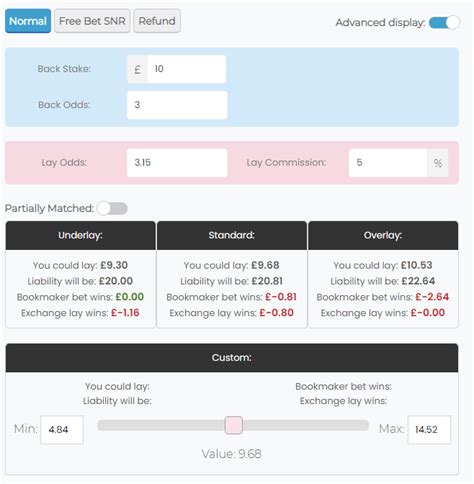The image size is (474, 484).
Task: Click the Custom section header bar
Action: (x=232, y=358)
